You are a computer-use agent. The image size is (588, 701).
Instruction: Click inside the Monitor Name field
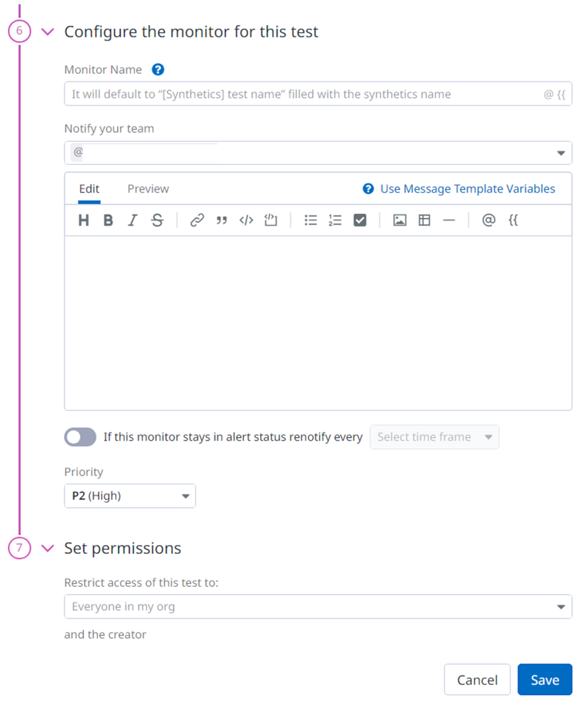(x=304, y=94)
